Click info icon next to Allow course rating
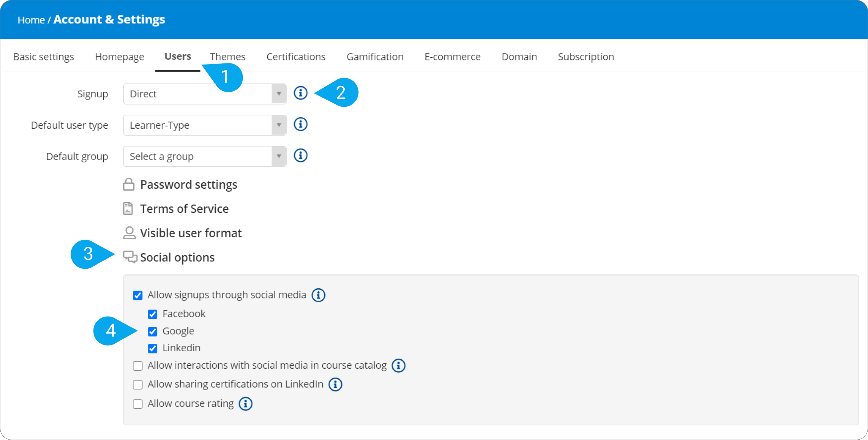Viewport: 868px width, 440px height. click(x=245, y=404)
